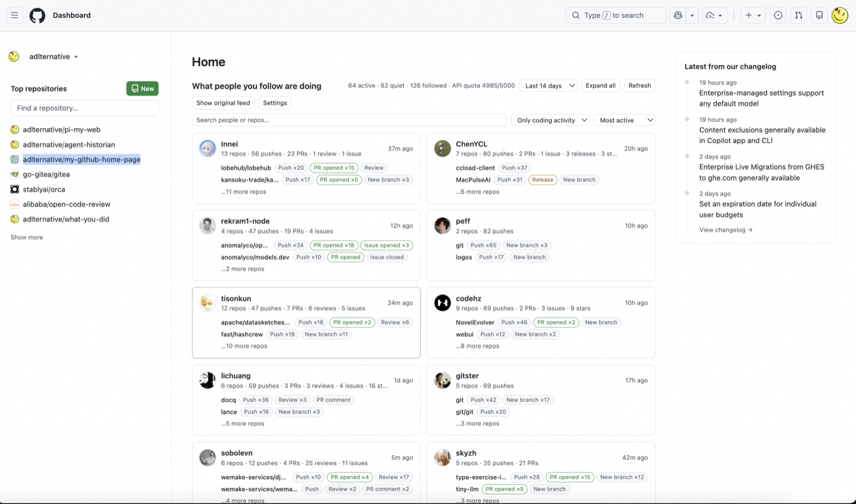Click Show original feed button

(223, 103)
